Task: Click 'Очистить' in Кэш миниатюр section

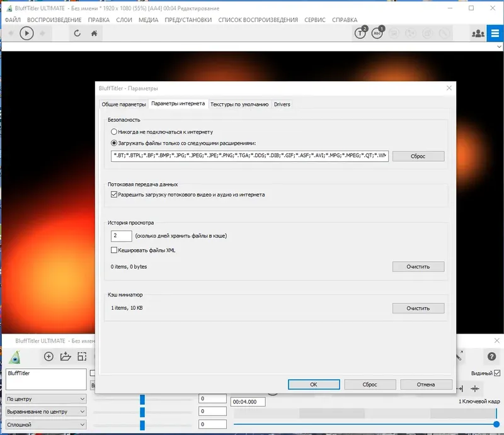Action: (x=418, y=308)
